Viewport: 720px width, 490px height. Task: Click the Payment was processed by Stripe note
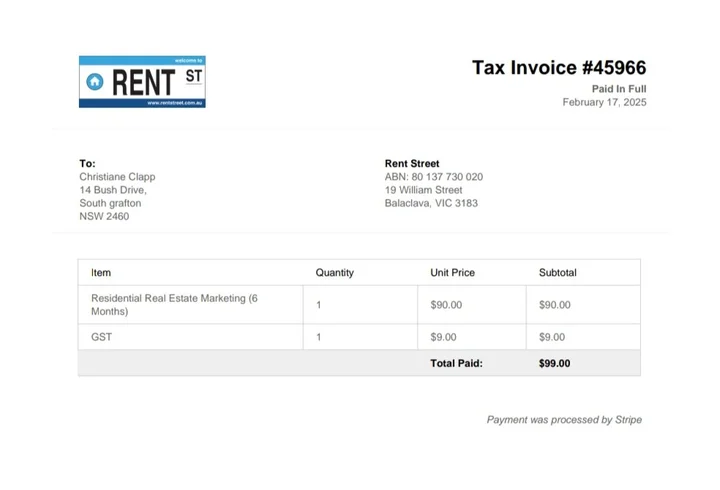coord(564,420)
